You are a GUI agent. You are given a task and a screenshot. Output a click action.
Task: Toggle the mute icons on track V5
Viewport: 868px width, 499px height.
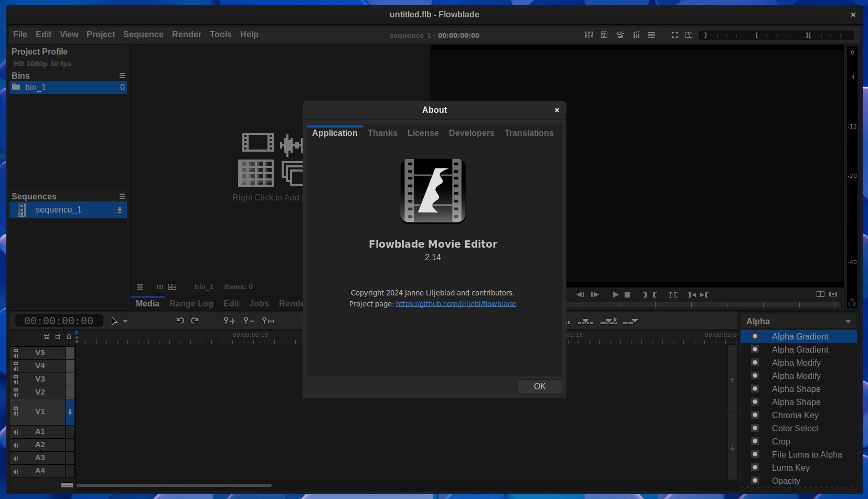[x=16, y=353]
